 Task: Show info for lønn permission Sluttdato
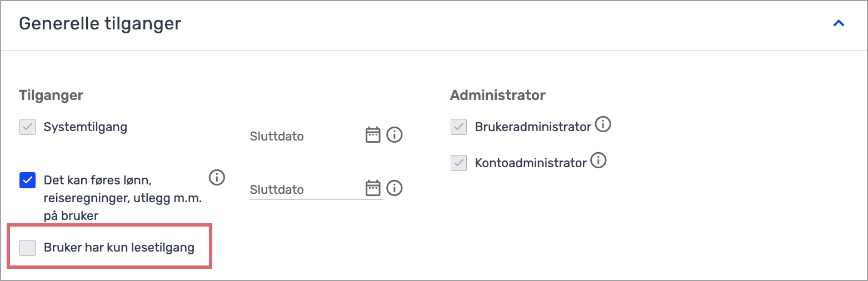point(395,188)
